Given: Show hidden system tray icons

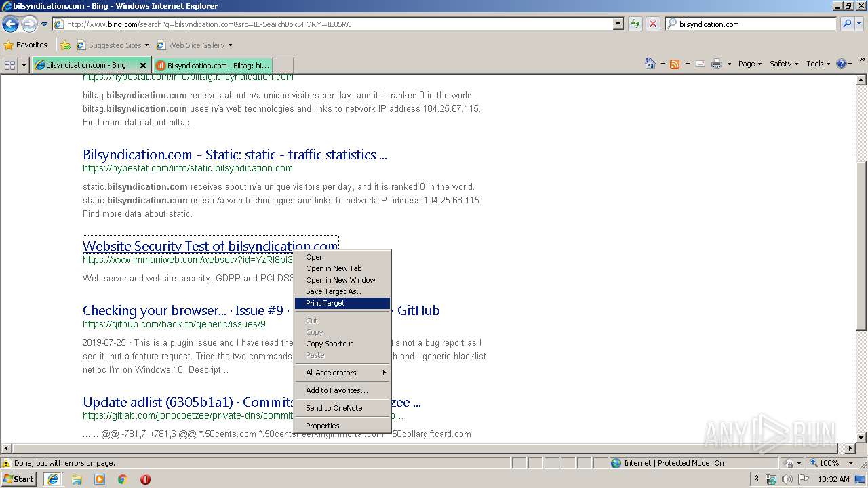Looking at the screenshot, I should click(757, 479).
